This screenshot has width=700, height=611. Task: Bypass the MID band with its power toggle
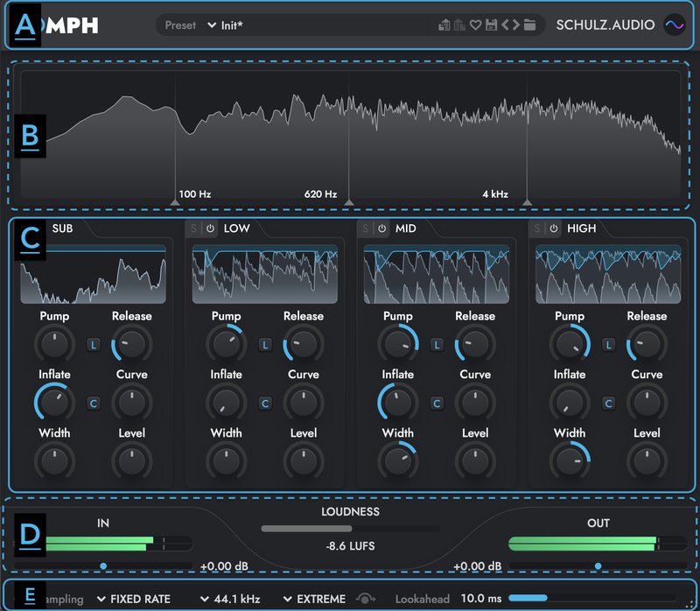(x=381, y=228)
